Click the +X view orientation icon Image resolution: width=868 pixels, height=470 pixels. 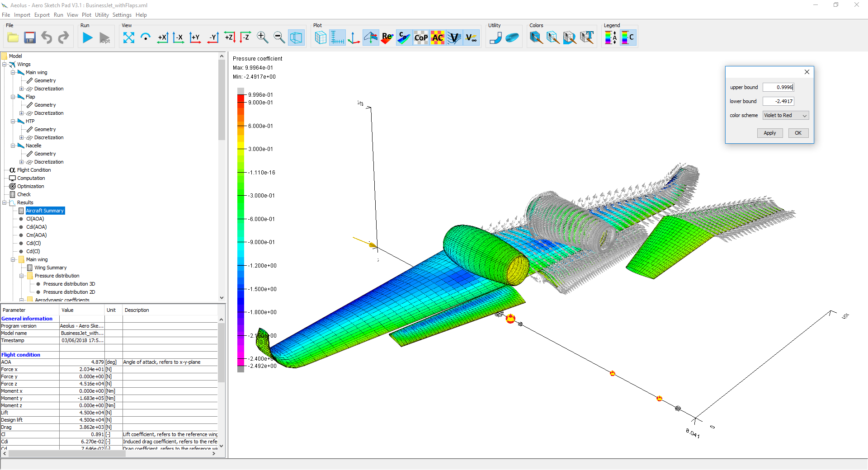click(x=162, y=38)
